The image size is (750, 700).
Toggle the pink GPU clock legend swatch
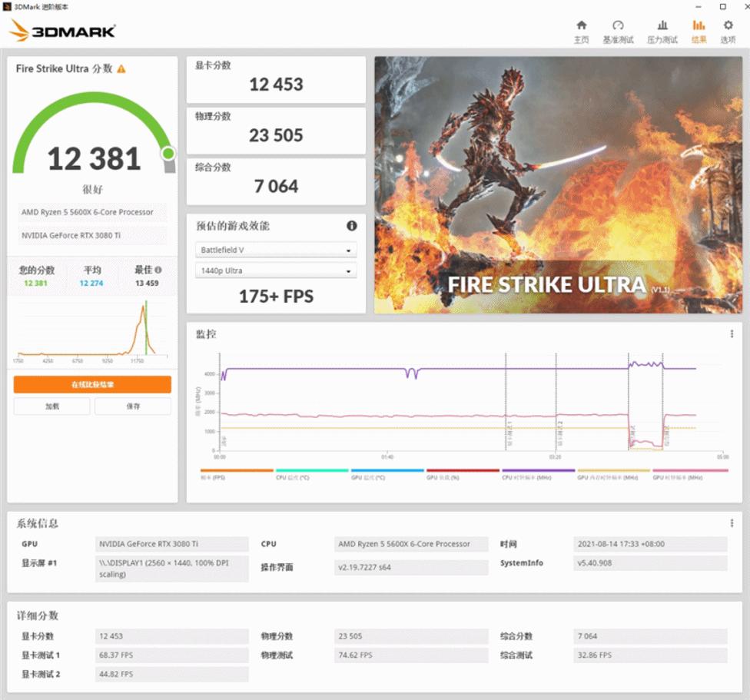[690, 470]
